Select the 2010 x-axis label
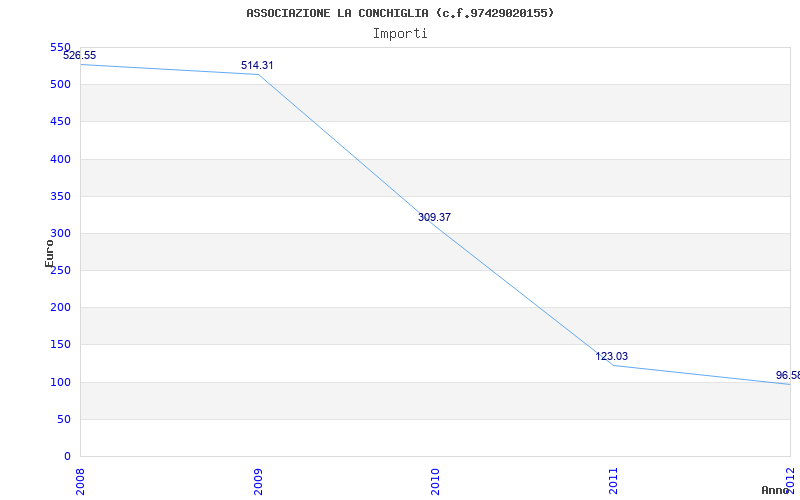 [x=435, y=481]
